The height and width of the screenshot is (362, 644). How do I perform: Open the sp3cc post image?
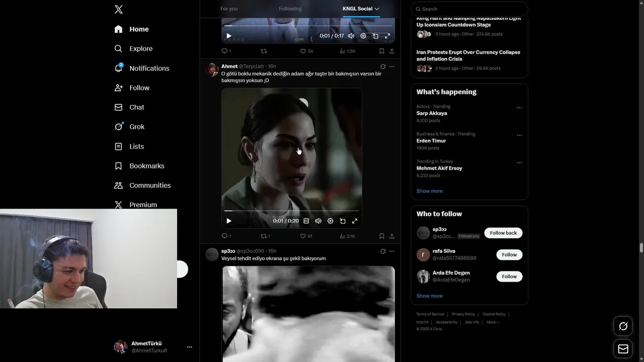pos(308,314)
